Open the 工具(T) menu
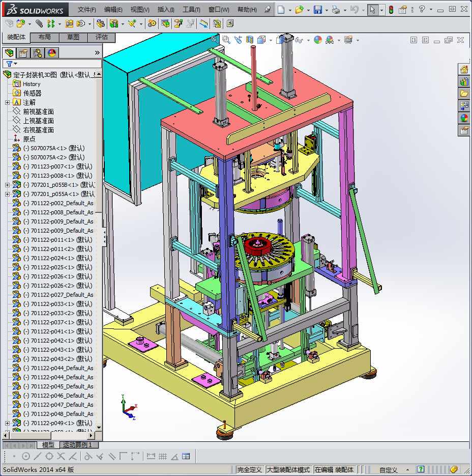The width and height of the screenshot is (472, 476). 191,10
